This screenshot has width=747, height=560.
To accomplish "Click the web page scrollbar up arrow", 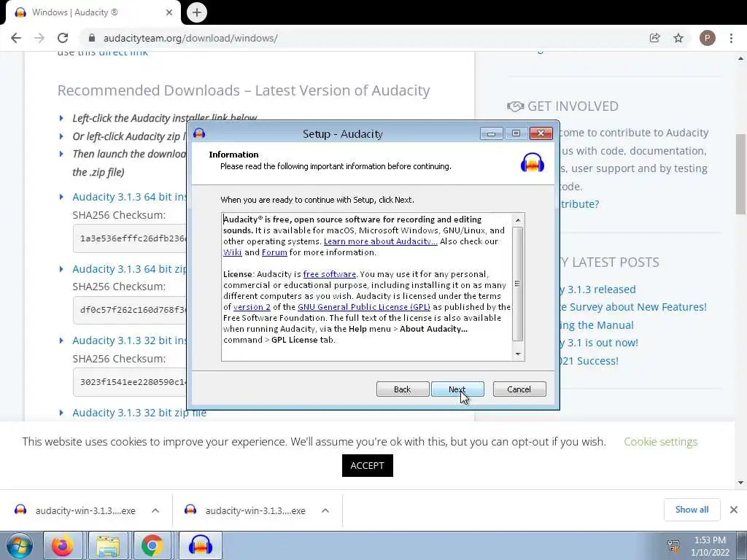I will [741, 58].
